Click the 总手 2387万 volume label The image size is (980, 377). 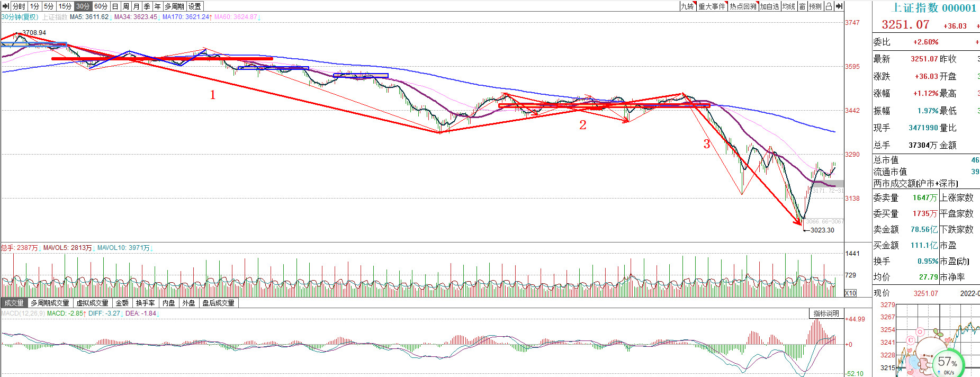click(20, 248)
